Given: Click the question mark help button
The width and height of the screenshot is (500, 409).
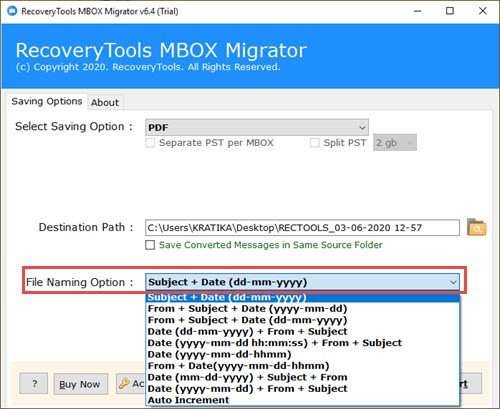Looking at the screenshot, I should pos(34,384).
